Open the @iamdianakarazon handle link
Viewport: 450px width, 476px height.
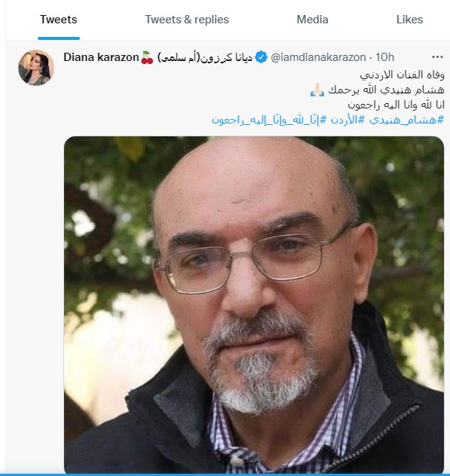(318, 57)
